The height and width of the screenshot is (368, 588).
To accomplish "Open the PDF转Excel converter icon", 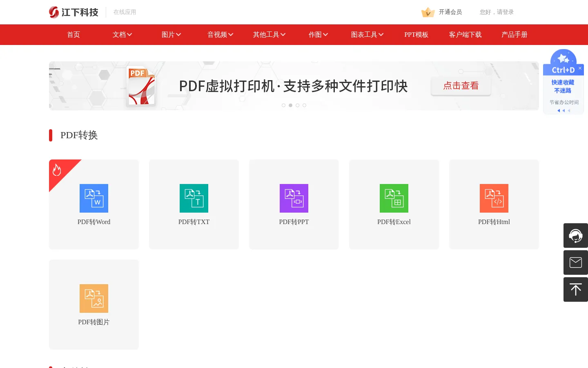I will [x=394, y=198].
